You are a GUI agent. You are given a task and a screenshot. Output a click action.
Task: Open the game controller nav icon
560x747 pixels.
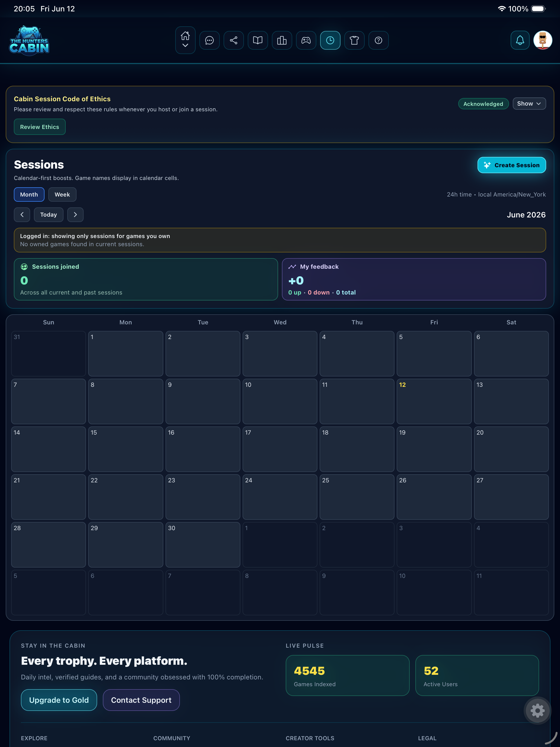coord(306,40)
